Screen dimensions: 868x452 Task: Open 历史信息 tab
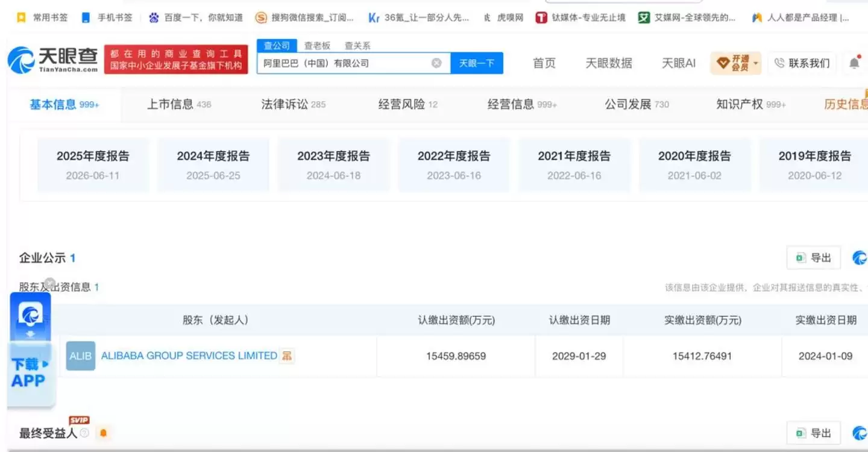[x=846, y=104]
